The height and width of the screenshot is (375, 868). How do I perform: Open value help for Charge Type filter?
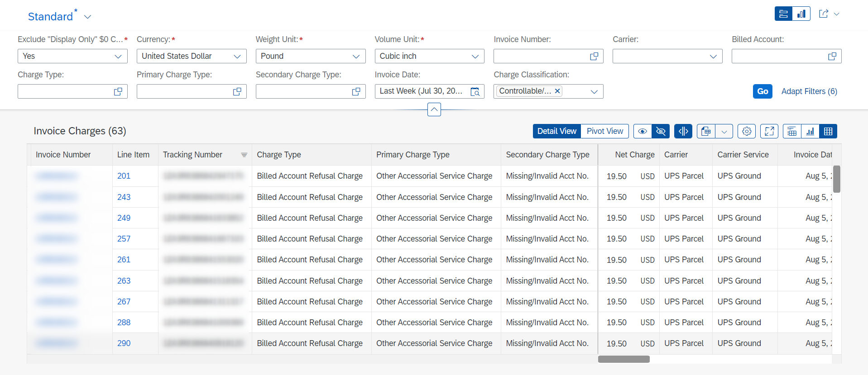point(118,91)
